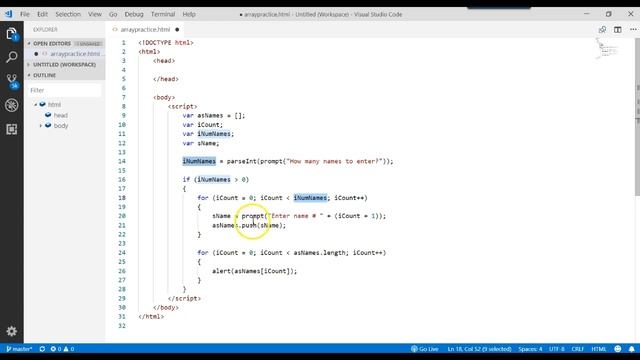Change language mode via HTML
This screenshot has width=640, height=360.
coord(599,349)
